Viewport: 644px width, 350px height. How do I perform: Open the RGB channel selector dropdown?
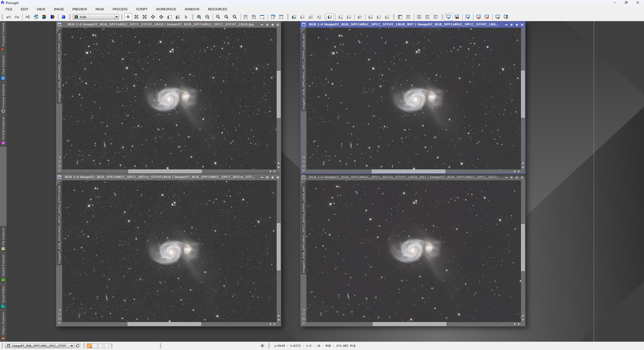click(96, 17)
